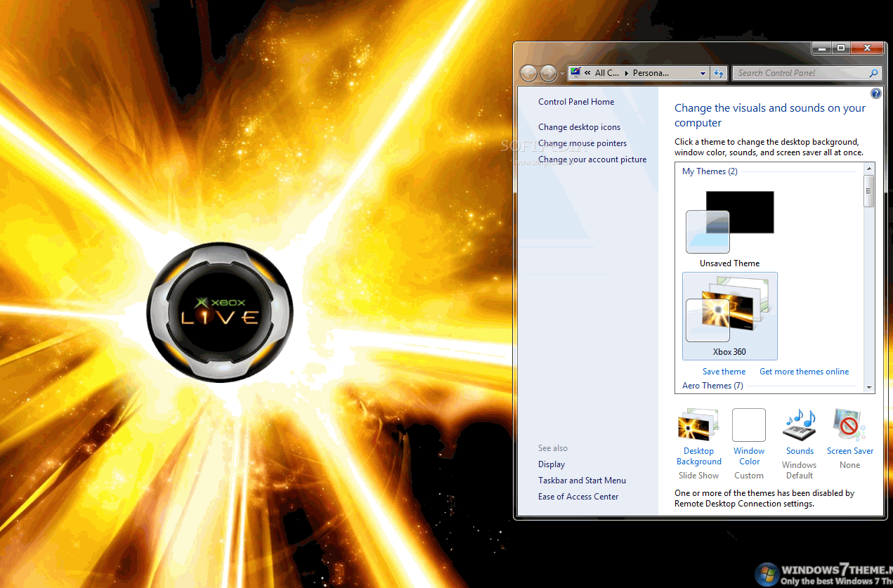The image size is (893, 588).
Task: Minimize the Personalization window
Action: click(821, 48)
